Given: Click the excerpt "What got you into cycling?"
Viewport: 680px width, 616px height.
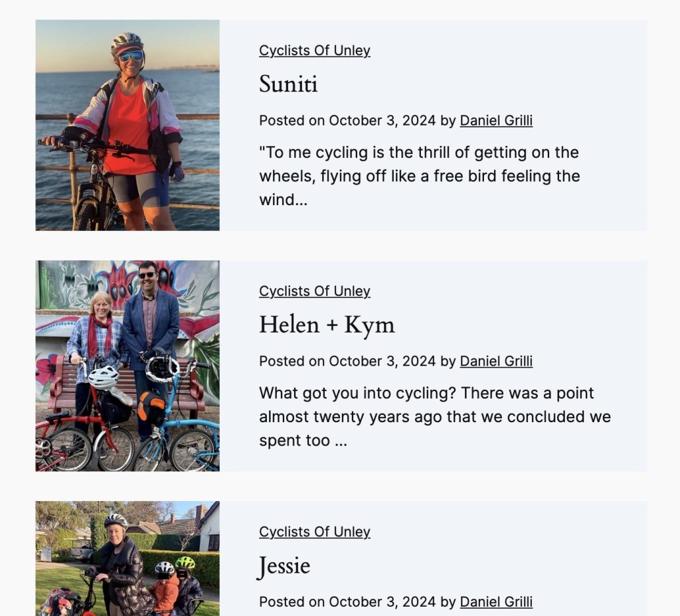Looking at the screenshot, I should [x=434, y=416].
